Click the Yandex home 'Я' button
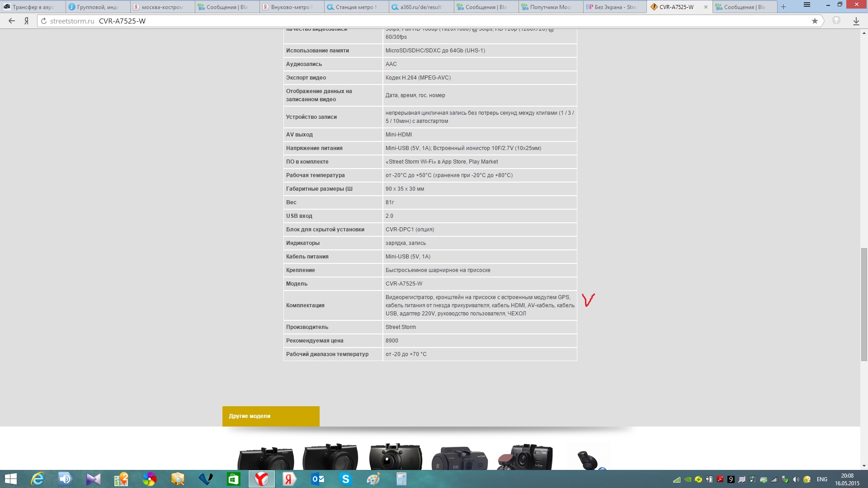The height and width of the screenshot is (488, 868). [x=26, y=21]
